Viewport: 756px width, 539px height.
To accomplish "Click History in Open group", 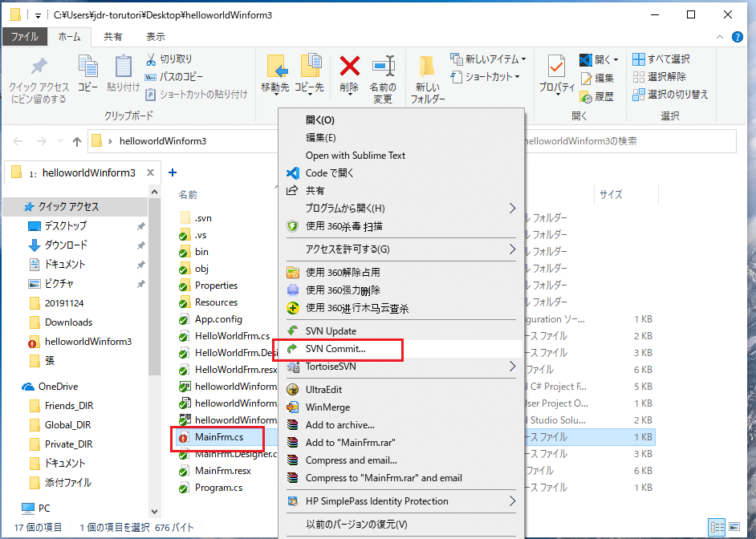I will click(x=597, y=97).
